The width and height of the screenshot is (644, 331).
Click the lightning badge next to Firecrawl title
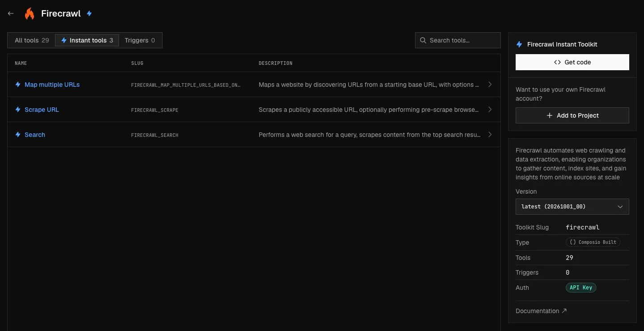click(89, 13)
